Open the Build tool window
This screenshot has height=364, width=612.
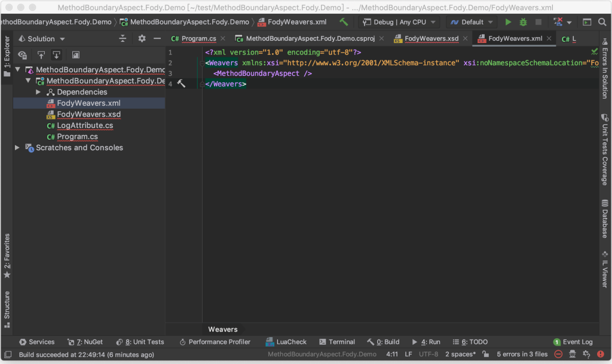[383, 342]
